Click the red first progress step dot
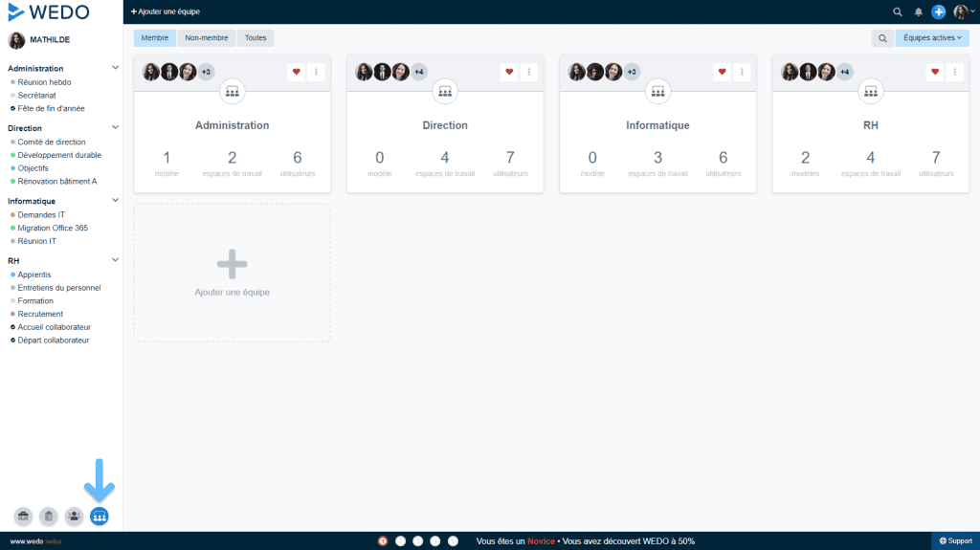 pyautogui.click(x=383, y=541)
